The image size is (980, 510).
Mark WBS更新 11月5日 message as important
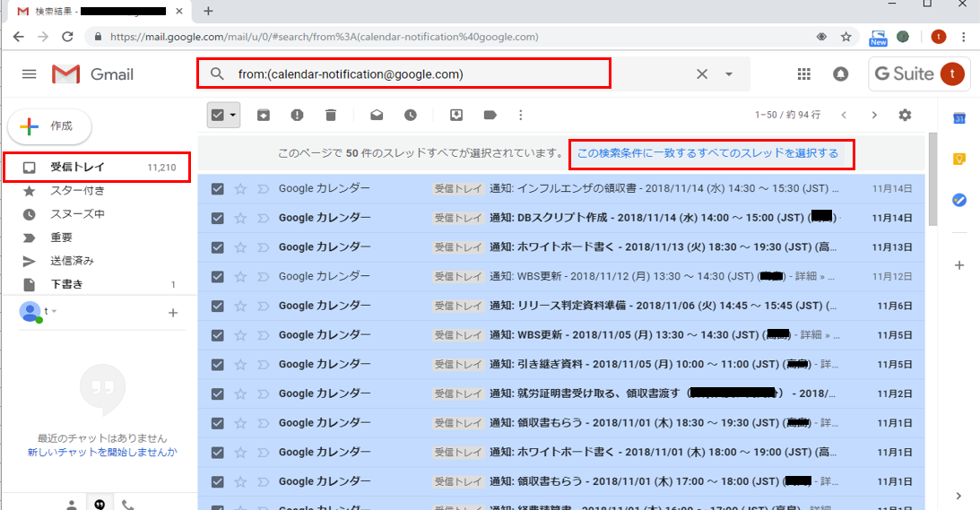coord(263,335)
